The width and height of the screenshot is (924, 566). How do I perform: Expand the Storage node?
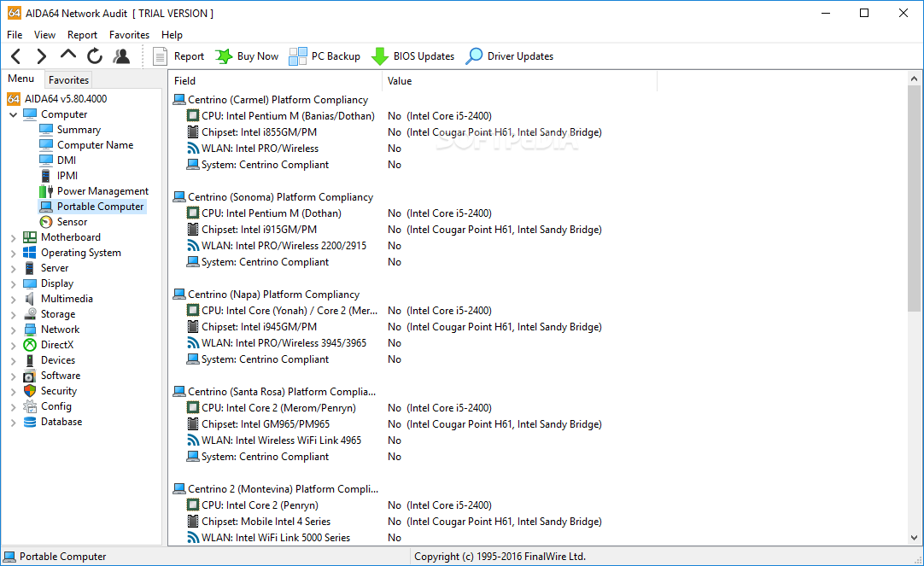coord(13,314)
